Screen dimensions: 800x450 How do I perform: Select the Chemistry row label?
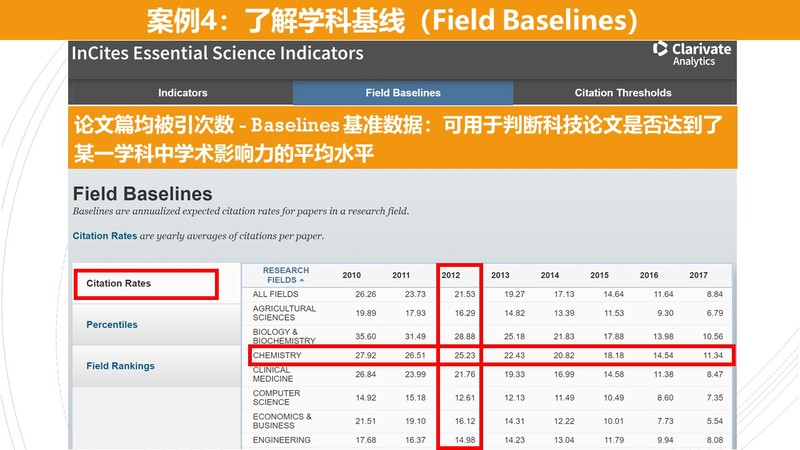coord(277,355)
